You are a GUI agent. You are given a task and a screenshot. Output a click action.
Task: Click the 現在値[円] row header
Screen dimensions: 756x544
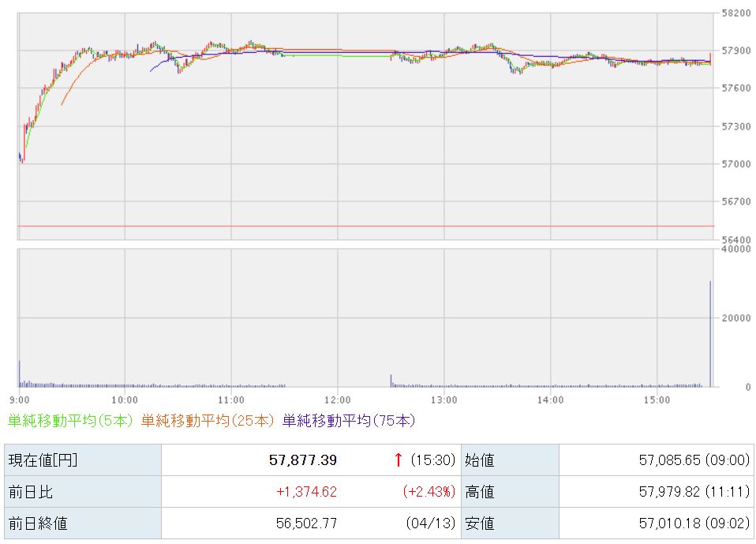click(43, 460)
